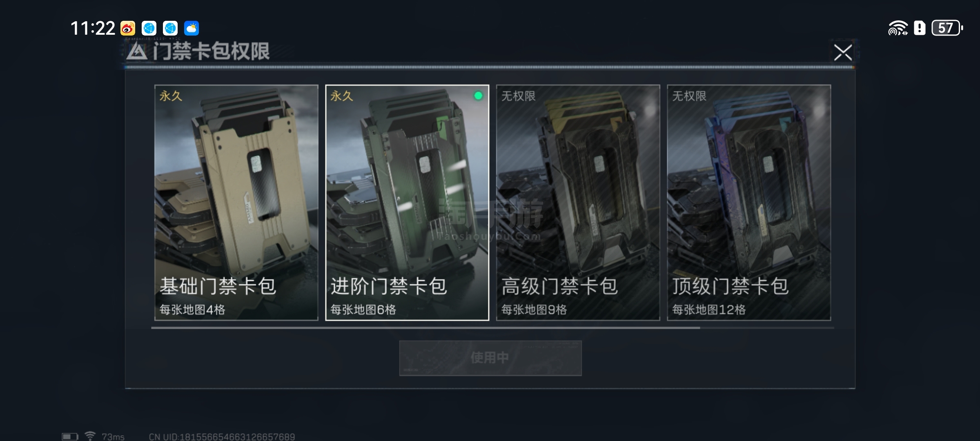Image resolution: width=980 pixels, height=441 pixels.
Task: Select the 基础门禁卡包 card
Action: coord(236,203)
